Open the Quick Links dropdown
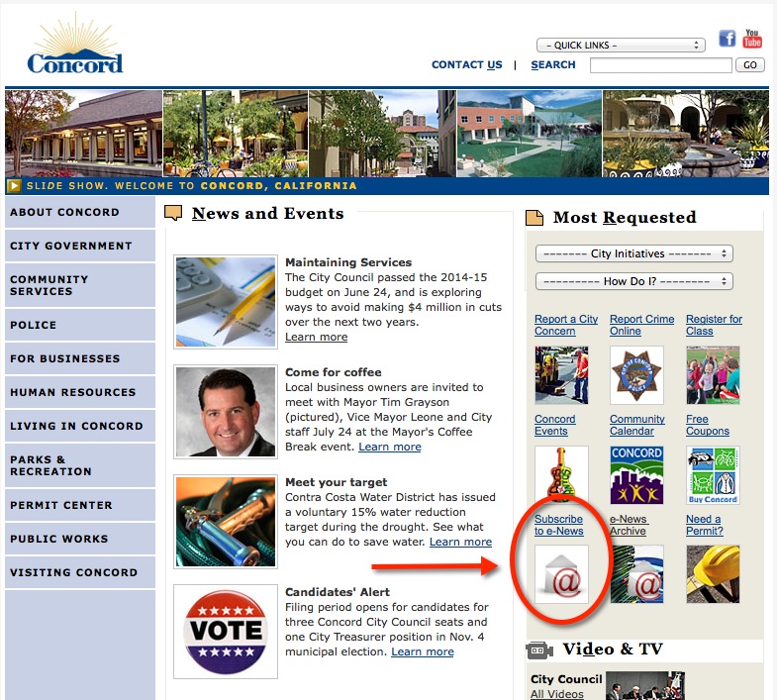777x700 pixels. [621, 46]
